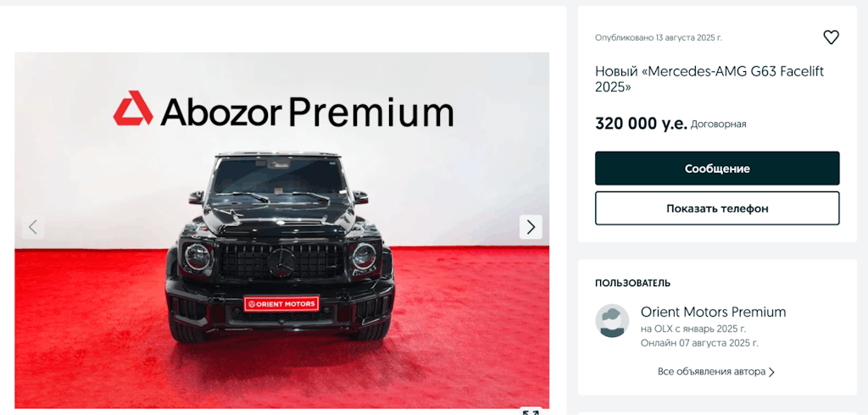868x415 pixels.
Task: Click the Mercedes-AMG G63 Facelift listing title
Action: coord(709,79)
